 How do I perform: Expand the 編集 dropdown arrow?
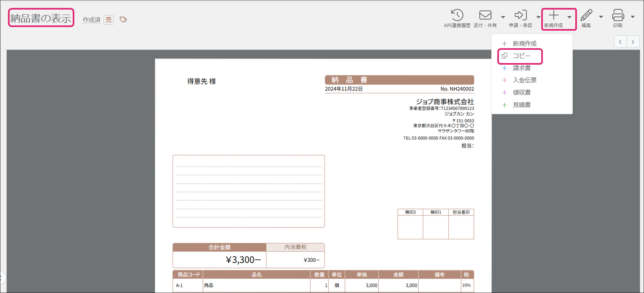pos(601,17)
